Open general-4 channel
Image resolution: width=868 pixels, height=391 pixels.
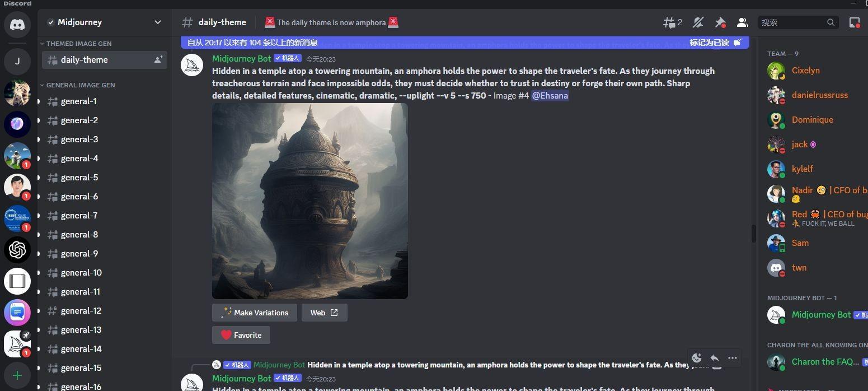(x=105, y=159)
